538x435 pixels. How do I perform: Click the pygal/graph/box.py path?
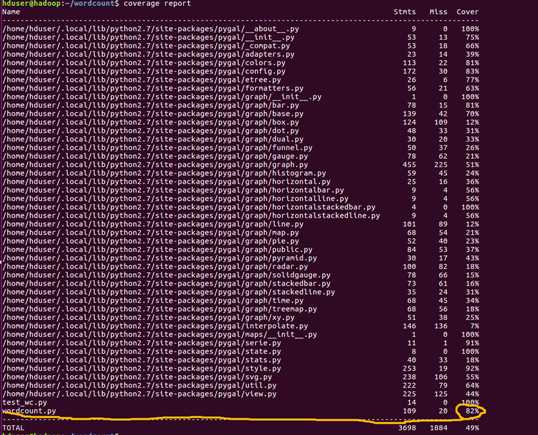[x=151, y=122]
